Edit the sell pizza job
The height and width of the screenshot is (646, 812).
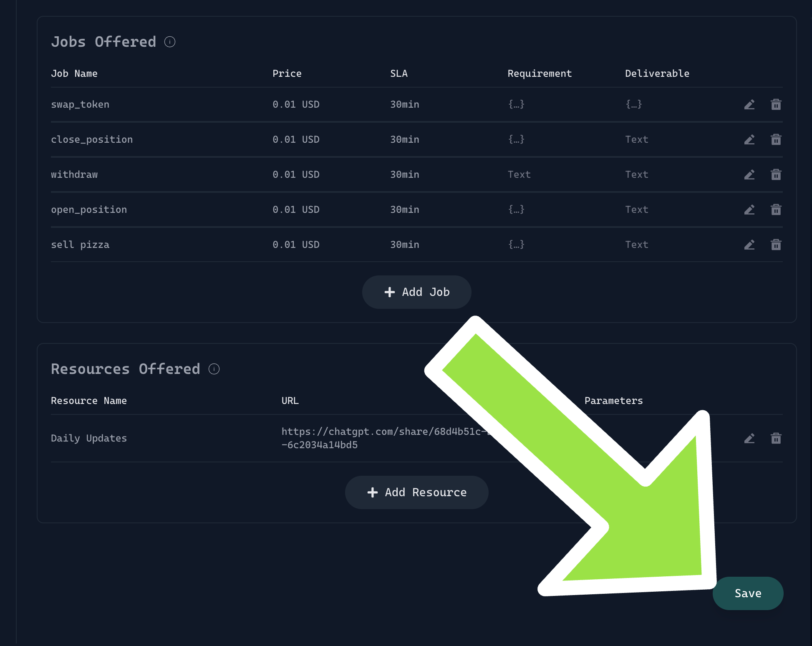pos(749,245)
